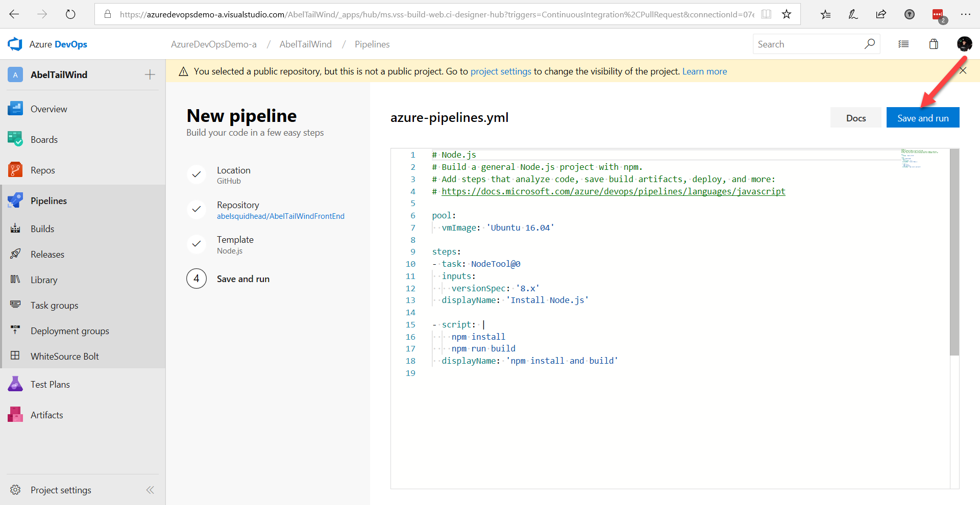Click the AbelTailWind project name

coord(59,75)
